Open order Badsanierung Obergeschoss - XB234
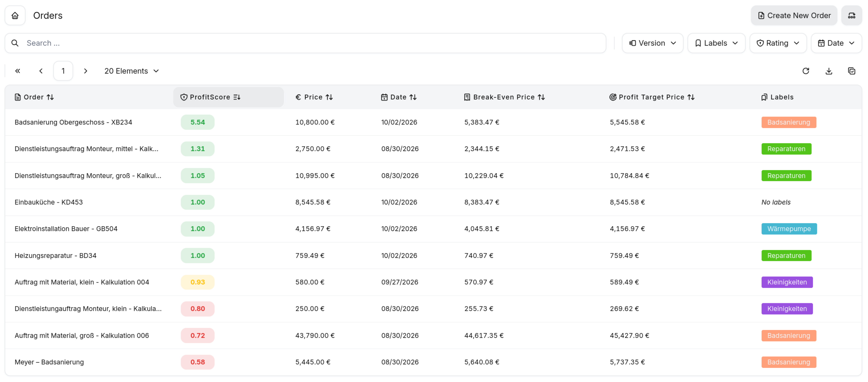868x382 pixels. (x=73, y=122)
